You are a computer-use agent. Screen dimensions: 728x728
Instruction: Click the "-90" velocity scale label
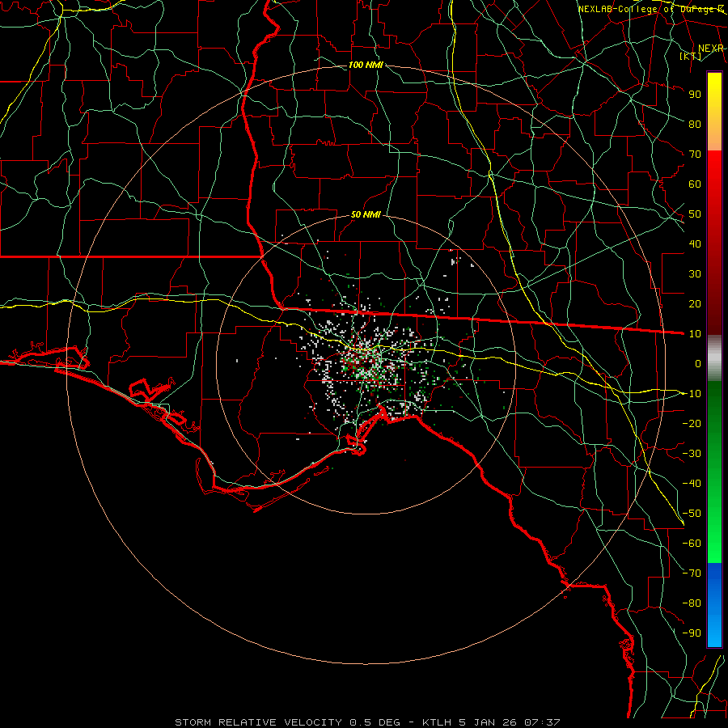(x=692, y=633)
